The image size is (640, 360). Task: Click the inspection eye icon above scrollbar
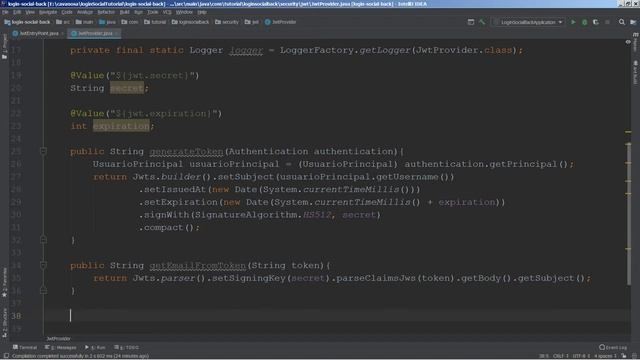coord(628,42)
